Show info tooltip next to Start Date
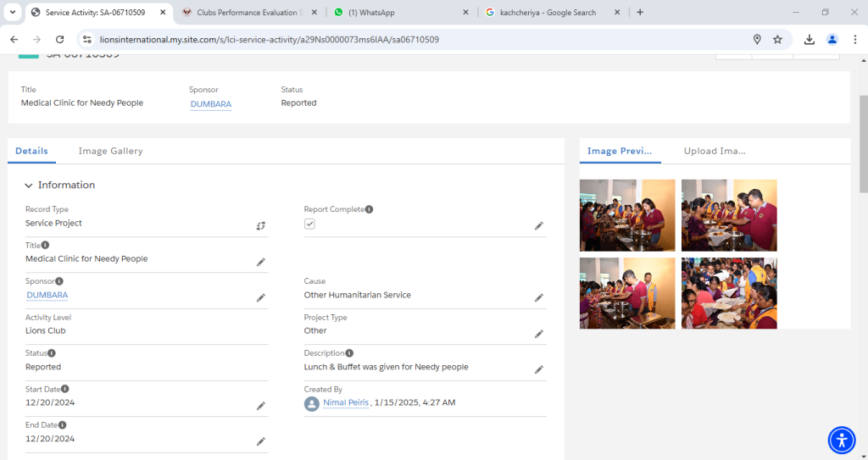868x460 pixels. click(64, 389)
